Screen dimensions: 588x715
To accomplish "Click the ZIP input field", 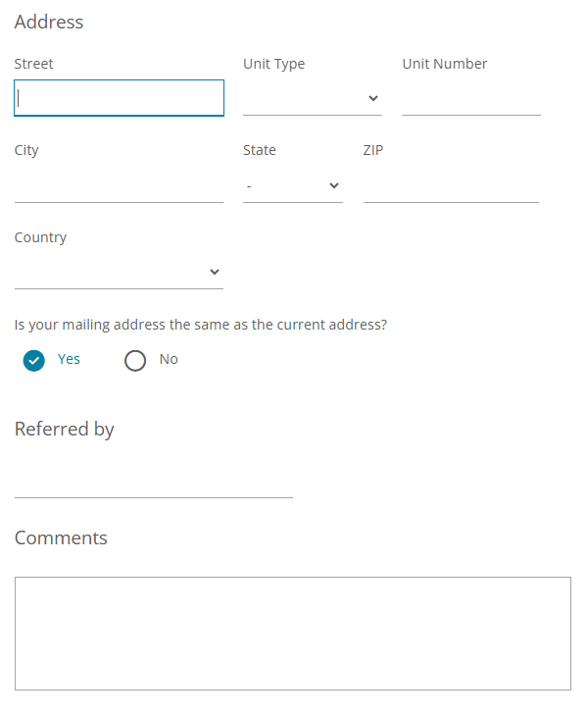I will pyautogui.click(x=451, y=185).
